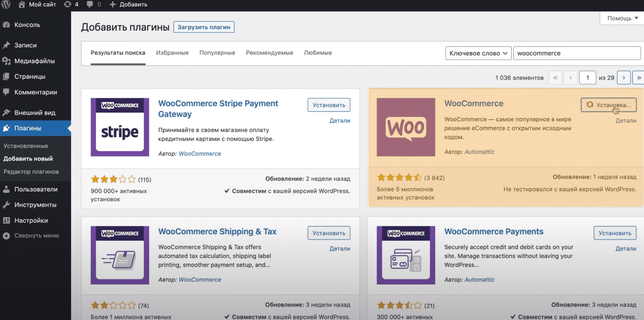This screenshot has height=320, width=644.
Task: Click the WooCommerce Woo logo thumbnail
Action: point(406,127)
